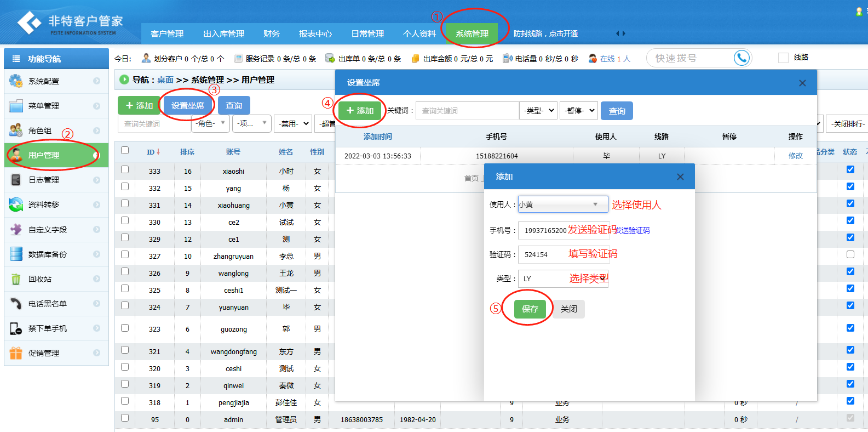Switch to the 财务 menu tab

point(271,34)
